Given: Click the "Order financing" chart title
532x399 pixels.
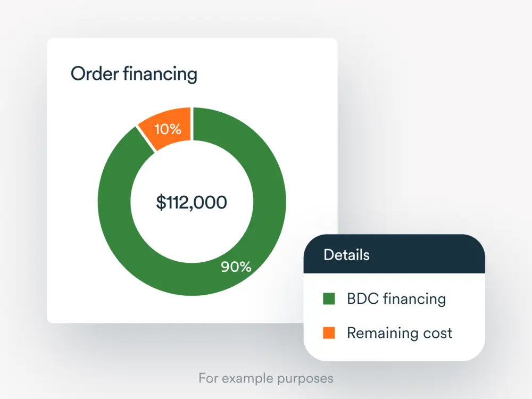Looking at the screenshot, I should click(x=134, y=74).
